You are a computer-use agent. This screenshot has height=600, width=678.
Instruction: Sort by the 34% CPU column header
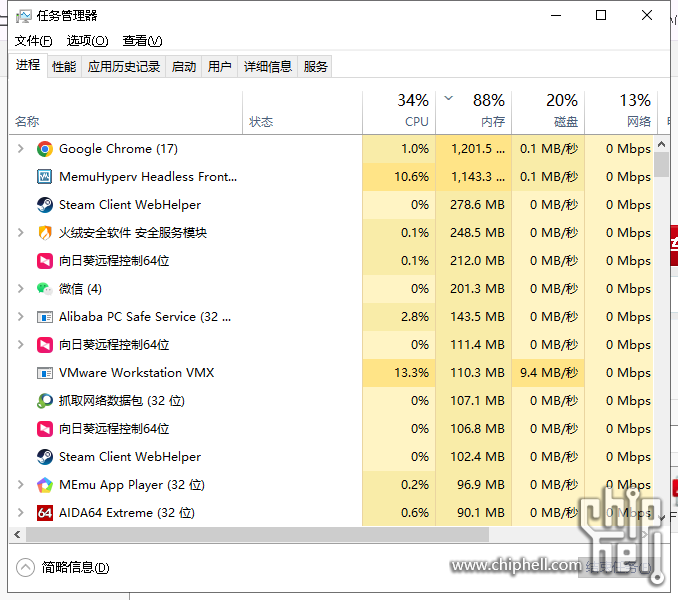[x=399, y=112]
